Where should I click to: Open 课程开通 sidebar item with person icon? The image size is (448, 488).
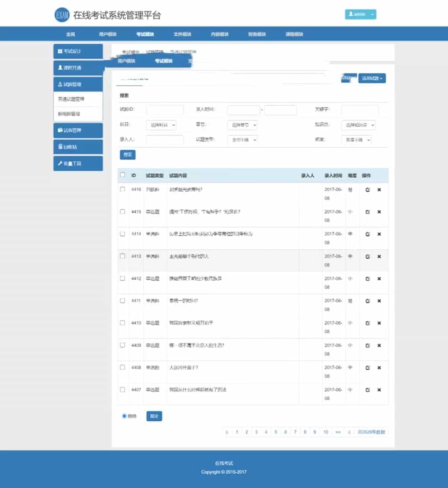[78, 68]
